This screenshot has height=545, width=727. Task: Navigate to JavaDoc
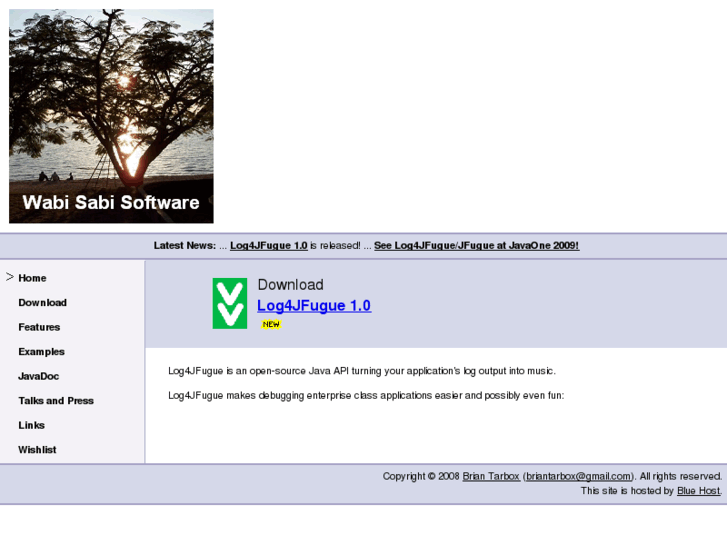click(x=38, y=376)
